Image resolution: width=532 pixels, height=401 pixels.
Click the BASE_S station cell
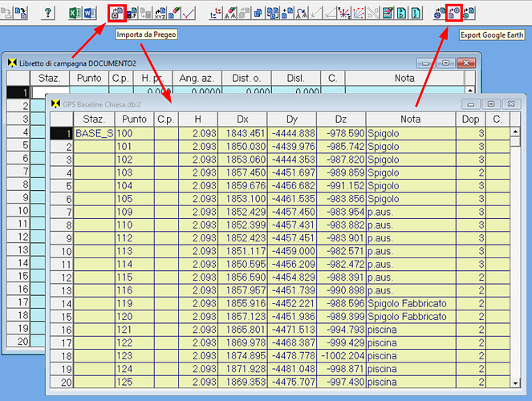(x=94, y=133)
